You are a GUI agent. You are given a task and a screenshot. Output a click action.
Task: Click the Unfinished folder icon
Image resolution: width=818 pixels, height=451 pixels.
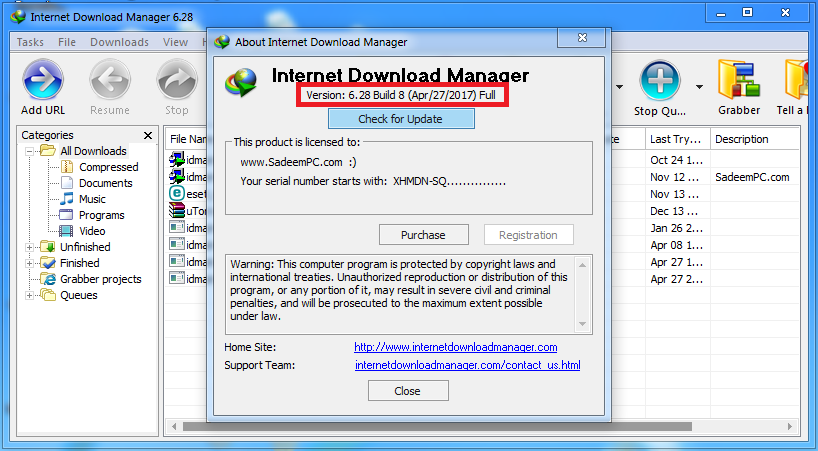(x=48, y=247)
